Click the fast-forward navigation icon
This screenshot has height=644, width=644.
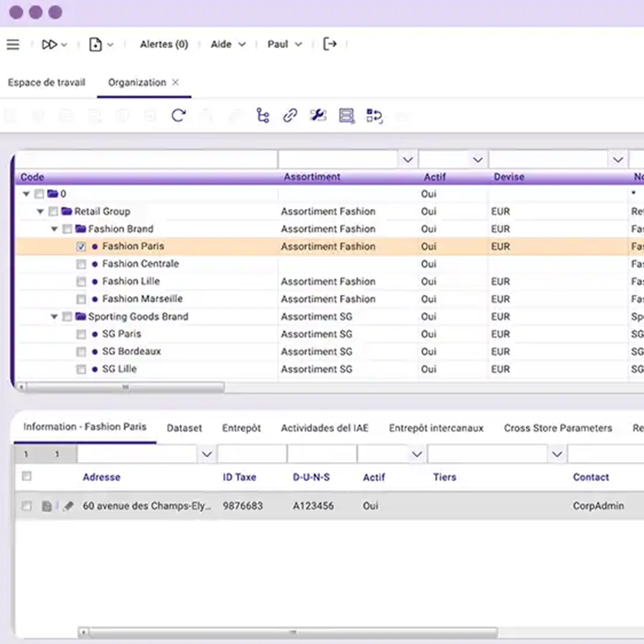[x=50, y=44]
